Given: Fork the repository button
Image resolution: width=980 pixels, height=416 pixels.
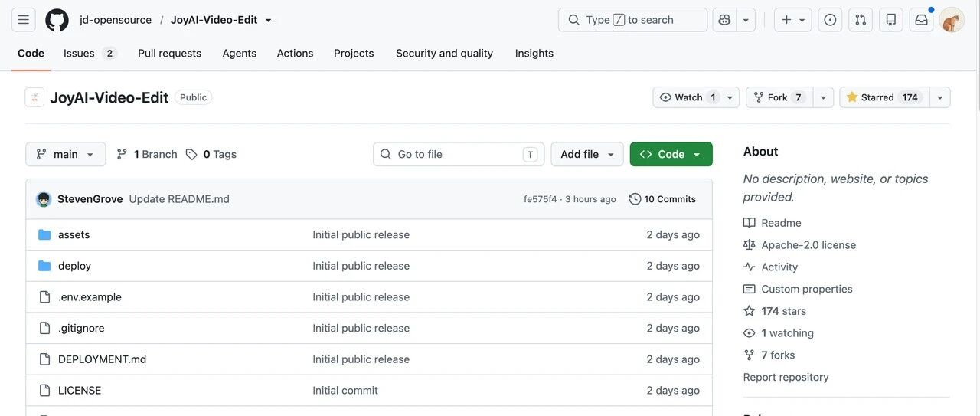Looking at the screenshot, I should (x=779, y=97).
